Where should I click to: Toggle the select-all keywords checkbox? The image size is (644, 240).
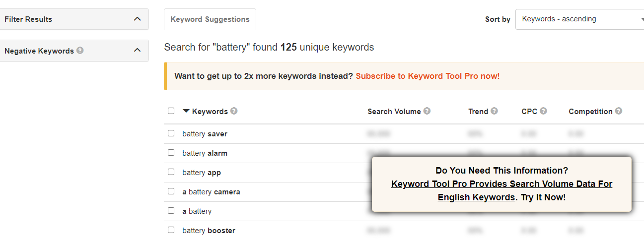click(x=171, y=111)
